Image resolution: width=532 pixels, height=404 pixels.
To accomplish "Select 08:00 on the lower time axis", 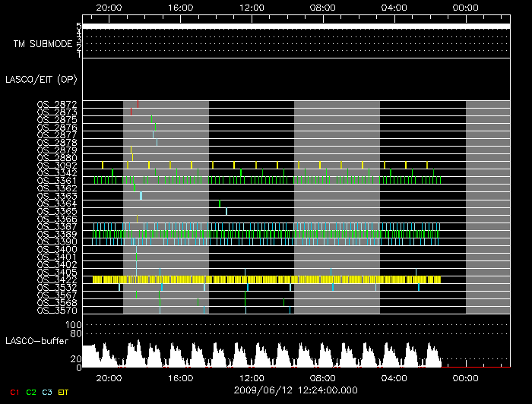I will [x=323, y=378].
